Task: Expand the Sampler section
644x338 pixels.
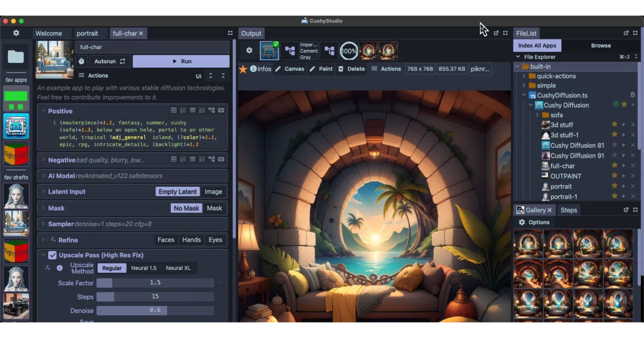Action: click(43, 224)
